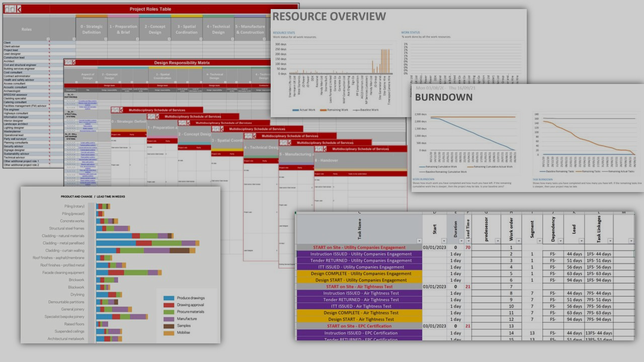Viewport: 644px width, 362px height.
Task: Open the Roles column filter dropdown
Action: (48, 39)
